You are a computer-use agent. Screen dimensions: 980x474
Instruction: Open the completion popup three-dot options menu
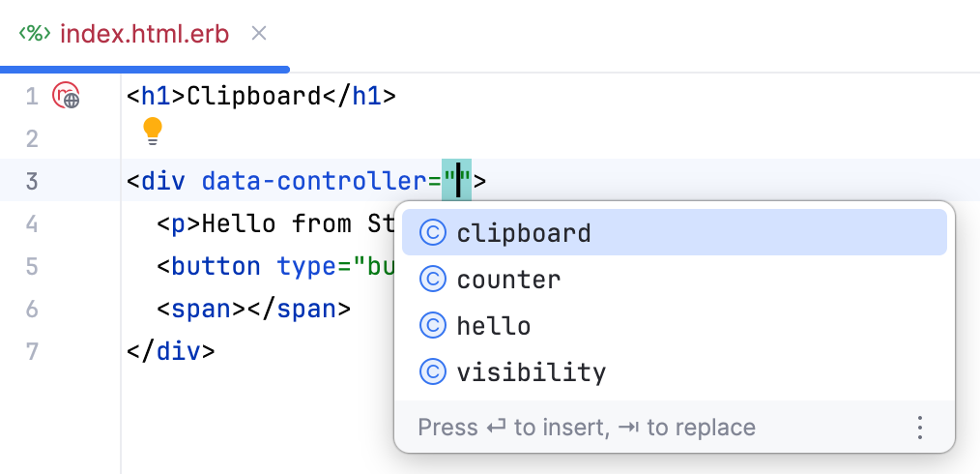pyautogui.click(x=919, y=428)
